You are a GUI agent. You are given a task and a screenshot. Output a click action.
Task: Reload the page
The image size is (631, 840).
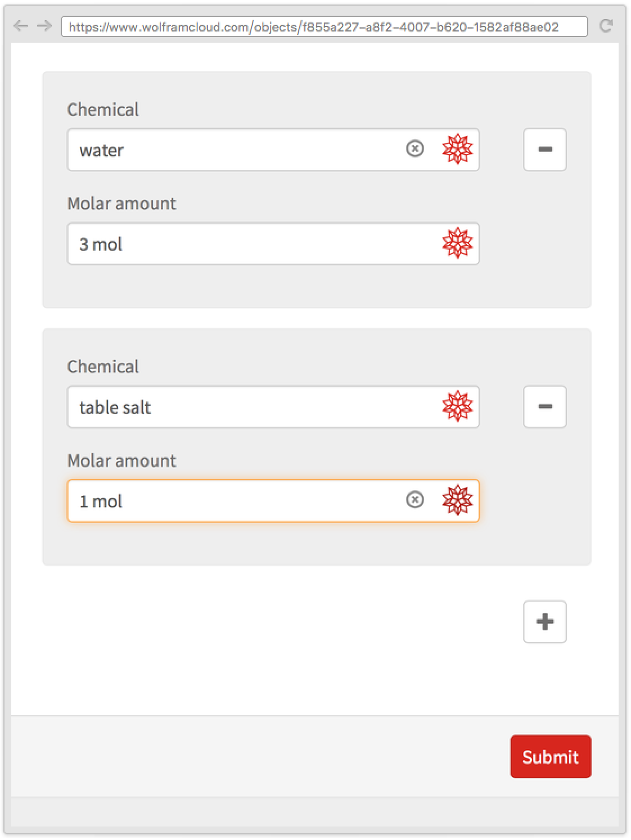coord(606,26)
